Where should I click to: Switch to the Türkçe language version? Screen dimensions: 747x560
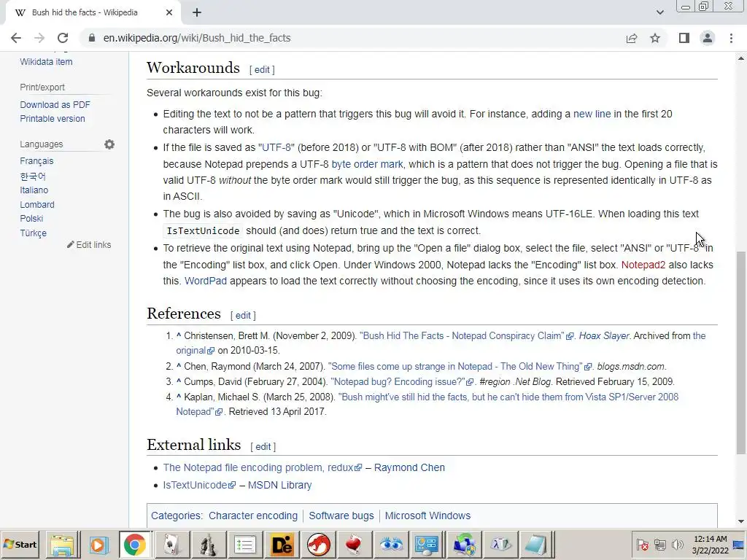(34, 233)
